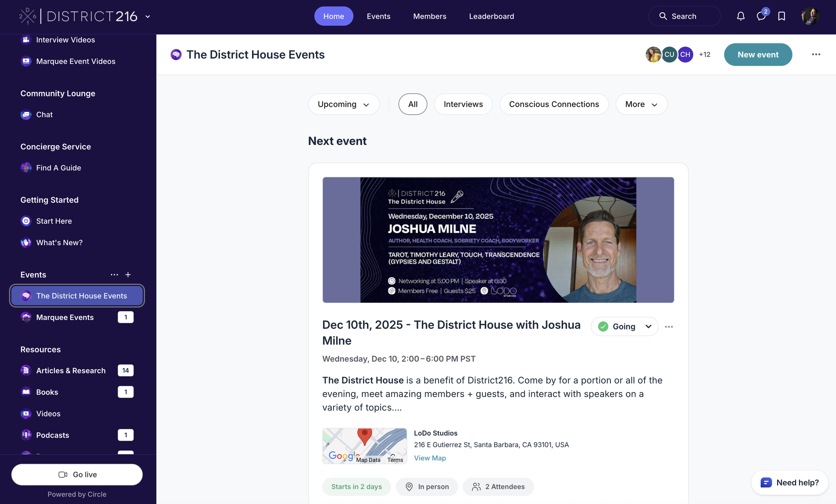Click the Go live button
The width and height of the screenshot is (836, 504).
(77, 475)
